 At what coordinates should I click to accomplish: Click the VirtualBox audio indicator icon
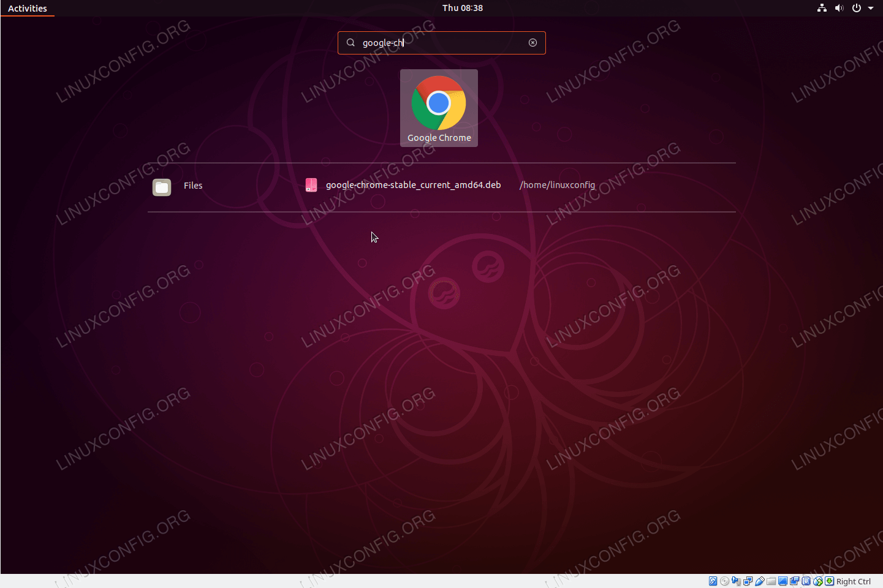tap(736, 581)
